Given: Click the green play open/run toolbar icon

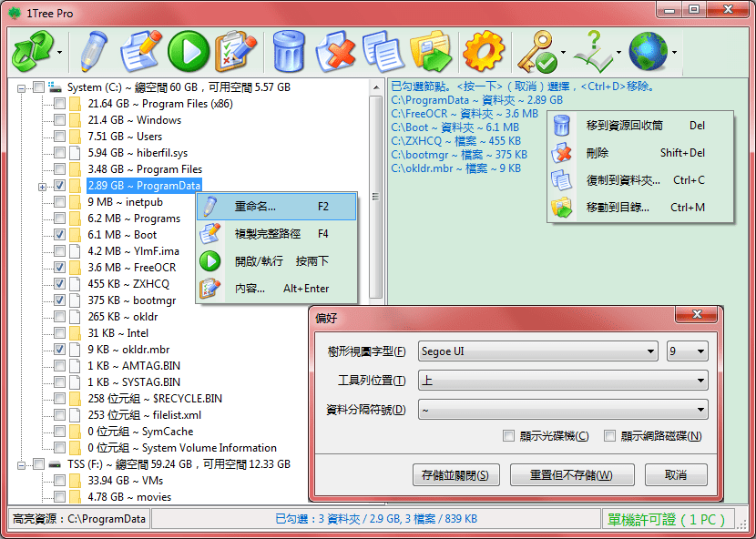Looking at the screenshot, I should [189, 52].
